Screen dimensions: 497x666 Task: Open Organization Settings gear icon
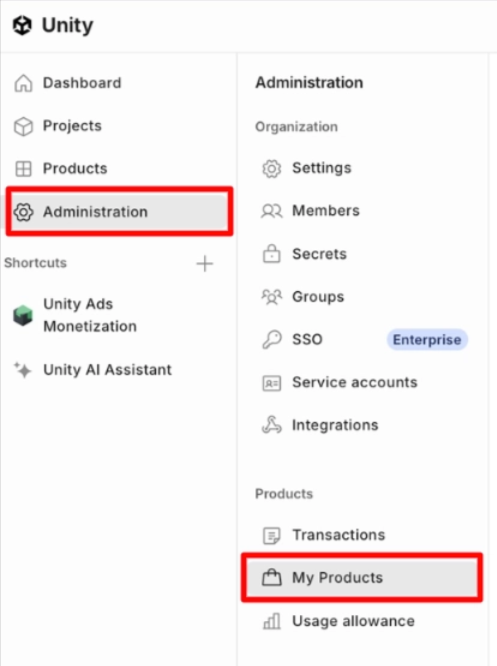[x=272, y=169]
